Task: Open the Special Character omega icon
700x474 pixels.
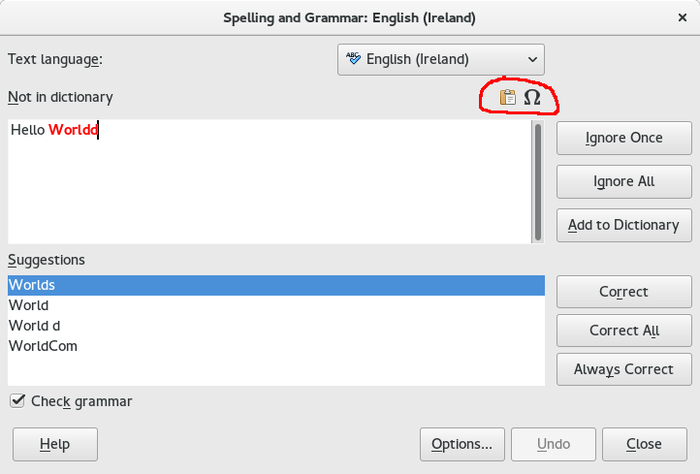Action: click(532, 97)
